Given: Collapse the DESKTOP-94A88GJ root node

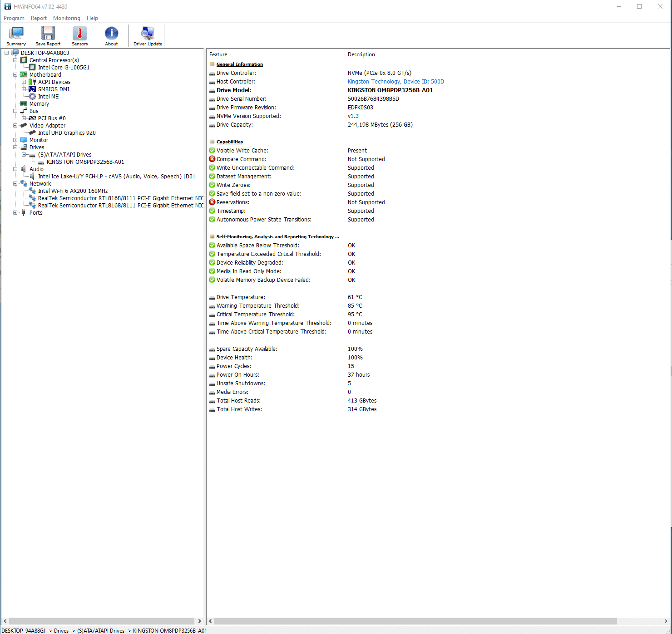Looking at the screenshot, I should click(x=6, y=53).
